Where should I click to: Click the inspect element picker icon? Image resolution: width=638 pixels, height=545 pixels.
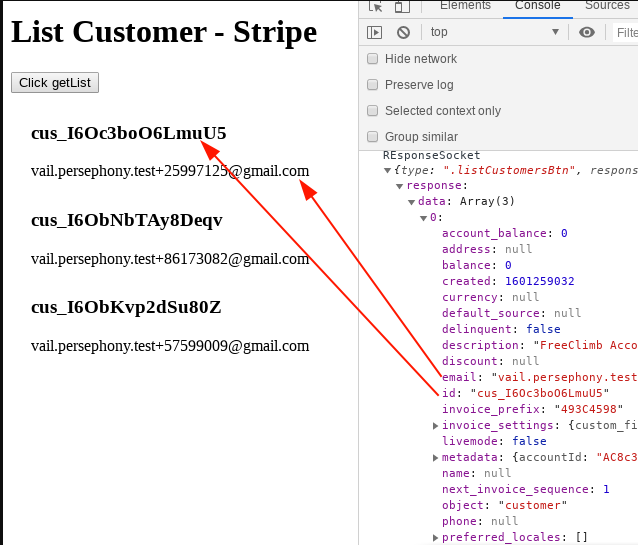click(377, 6)
